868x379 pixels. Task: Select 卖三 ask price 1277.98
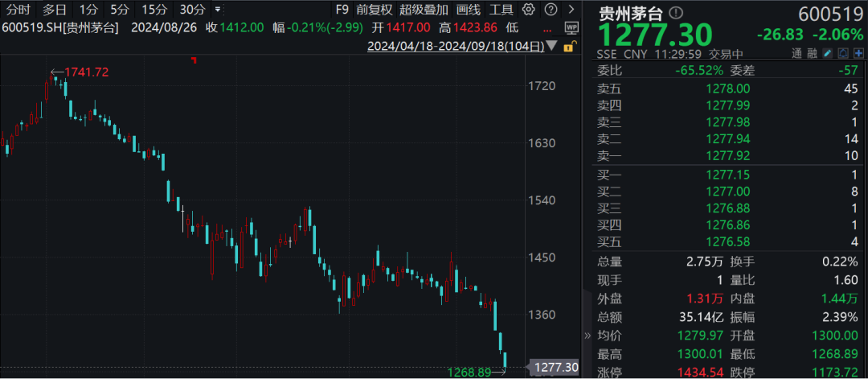pos(728,122)
